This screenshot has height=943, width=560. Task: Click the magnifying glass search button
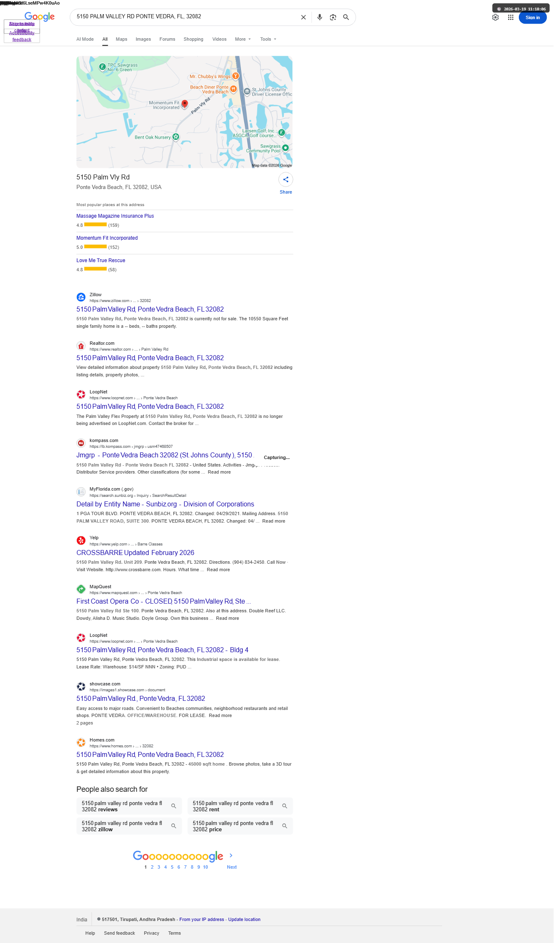click(x=346, y=17)
